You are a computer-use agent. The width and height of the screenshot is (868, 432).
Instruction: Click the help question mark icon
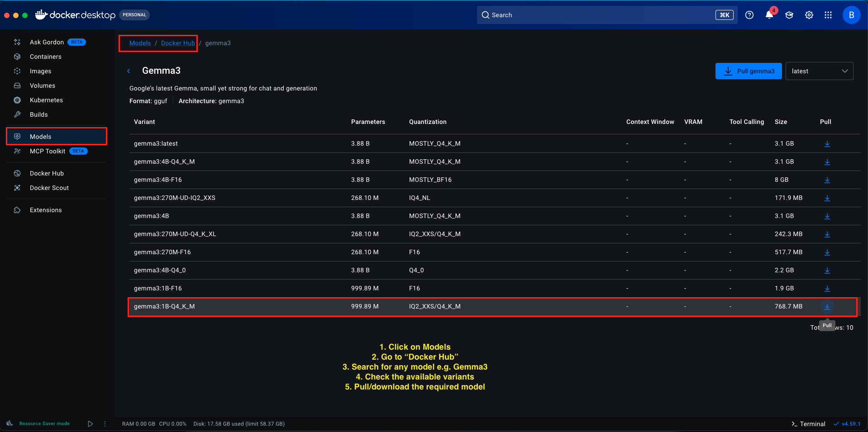749,15
